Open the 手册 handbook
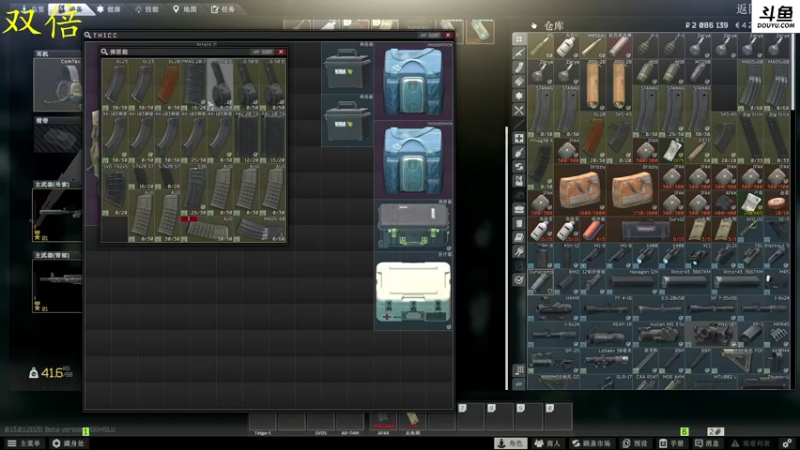The width and height of the screenshot is (800, 450). click(x=671, y=443)
